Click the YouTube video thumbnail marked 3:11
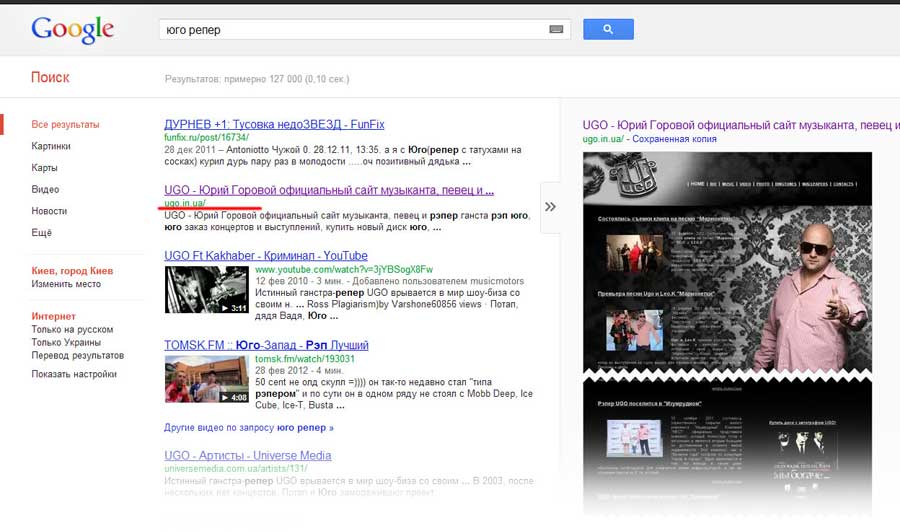 tap(207, 290)
